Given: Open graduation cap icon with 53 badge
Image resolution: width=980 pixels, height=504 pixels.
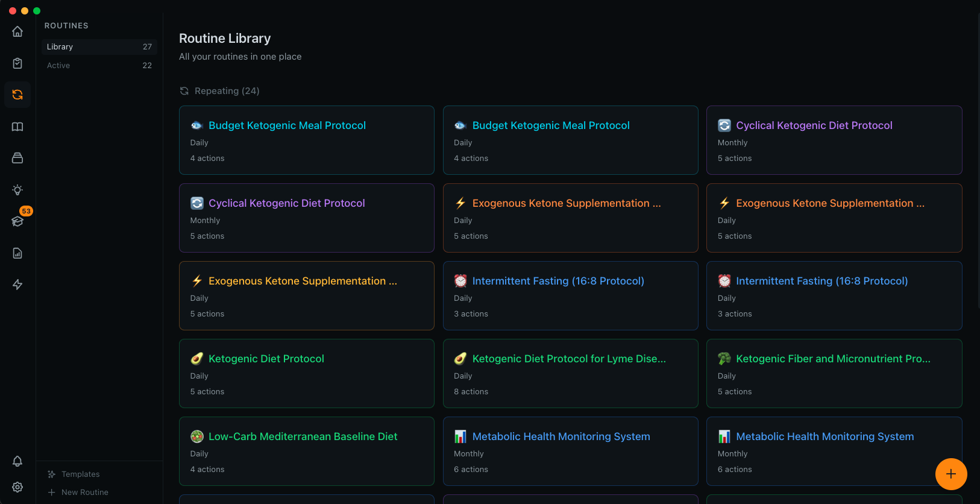Looking at the screenshot, I should point(17,221).
